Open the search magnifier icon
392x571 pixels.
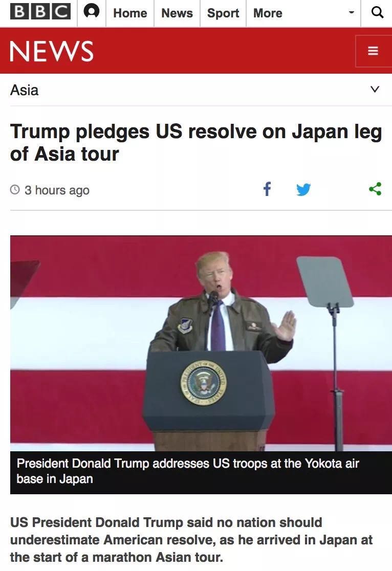(x=377, y=13)
